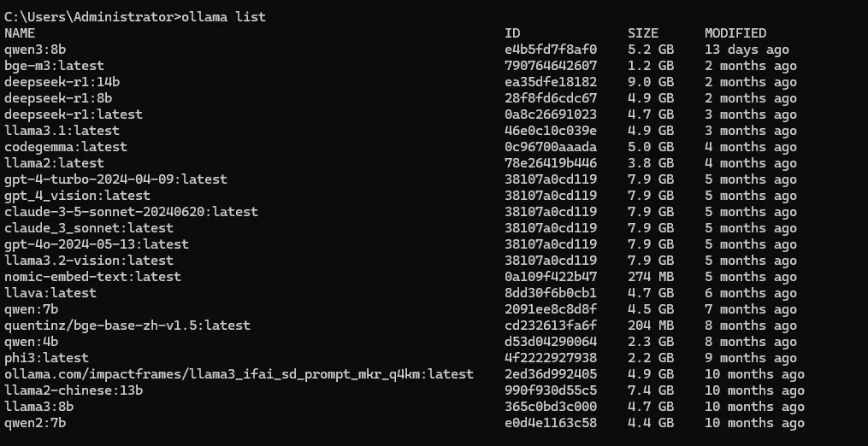Viewport: 868px width, 446px height.
Task: Click the 274 MB size value
Action: coord(650,277)
